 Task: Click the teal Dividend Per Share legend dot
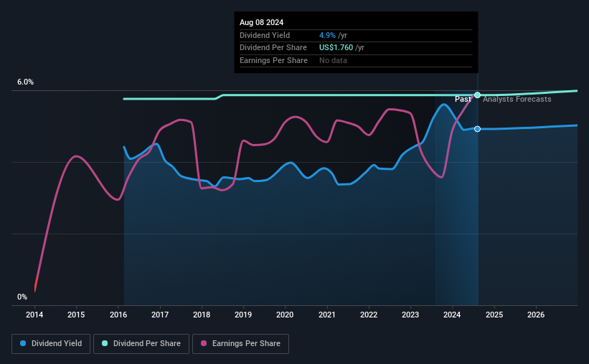tap(105, 343)
